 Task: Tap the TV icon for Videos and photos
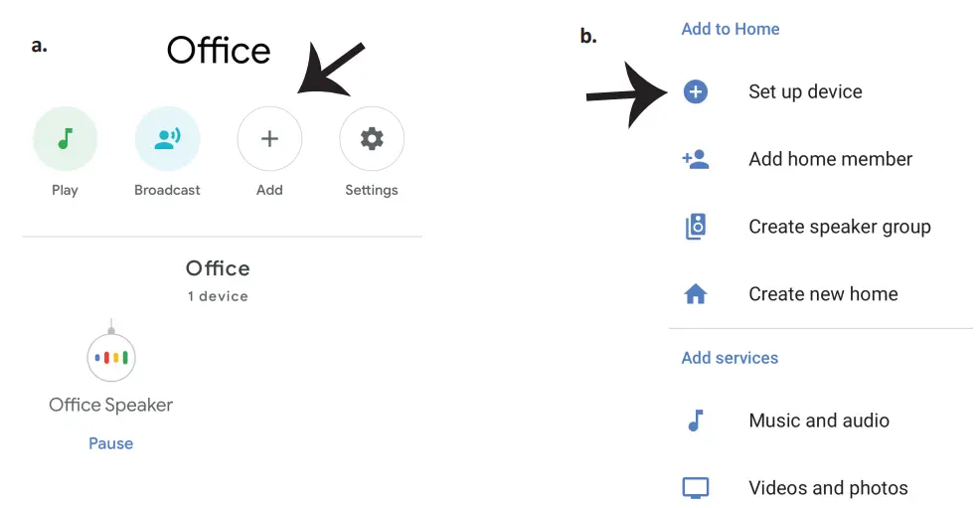(696, 488)
